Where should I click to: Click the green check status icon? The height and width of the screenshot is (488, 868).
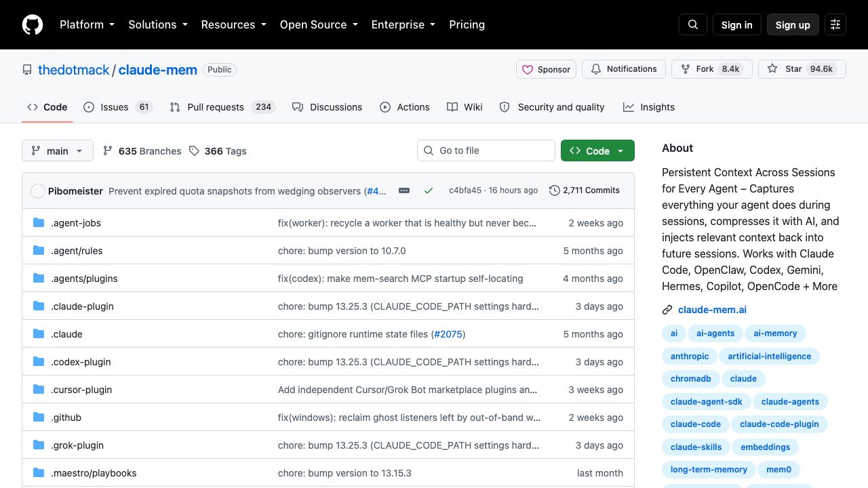coord(429,190)
